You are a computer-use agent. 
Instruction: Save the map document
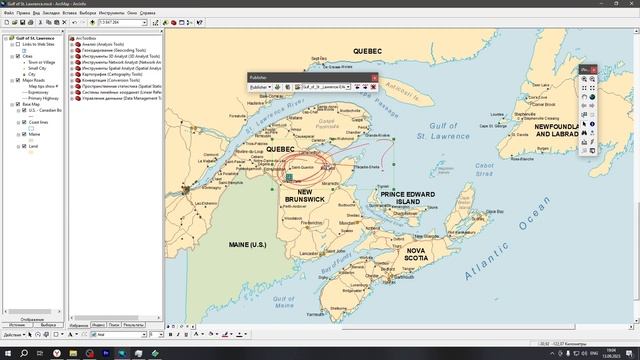pyautogui.click(x=22, y=22)
